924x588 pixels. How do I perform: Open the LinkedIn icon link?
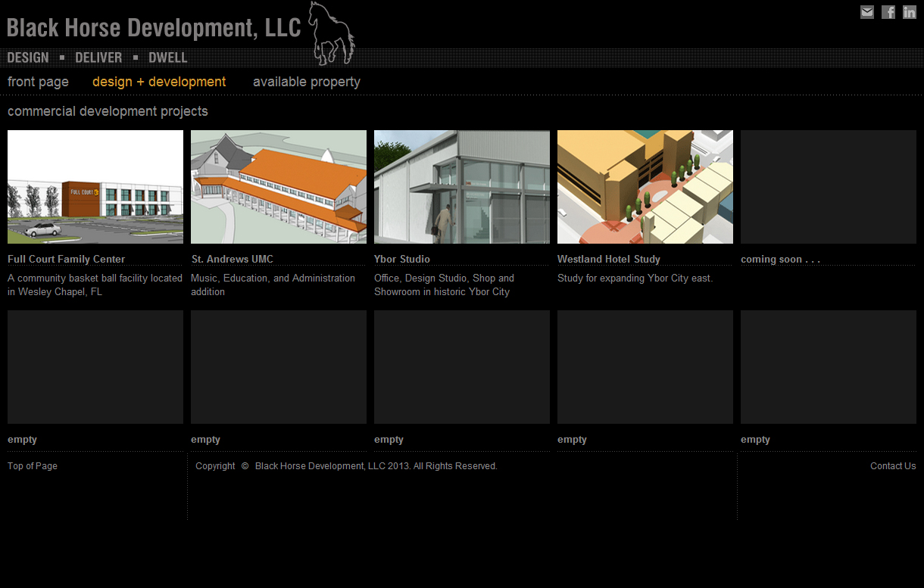click(x=910, y=12)
